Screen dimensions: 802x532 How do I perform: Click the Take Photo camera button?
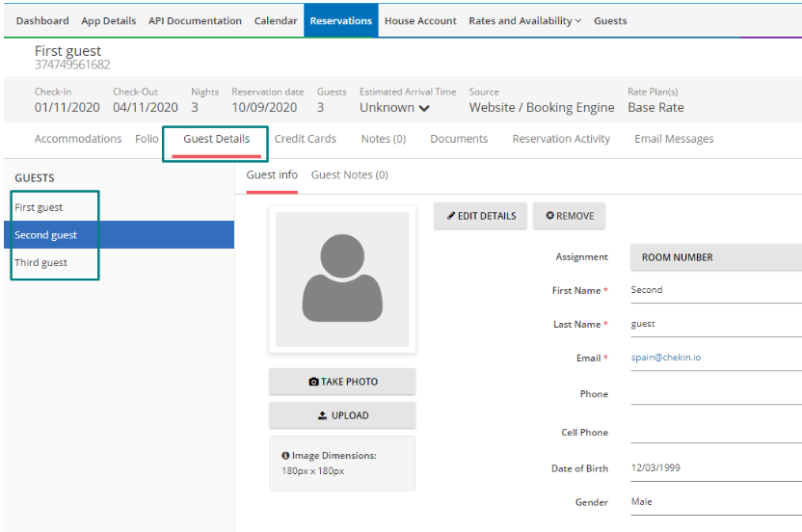[x=342, y=382]
